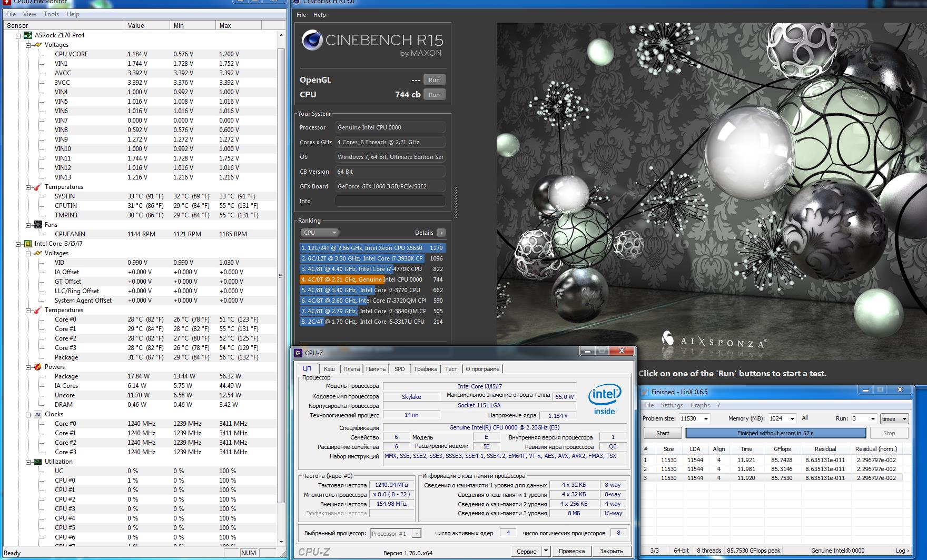Open the CPU ranking type dropdown
The image size is (927, 560).
pyautogui.click(x=319, y=233)
